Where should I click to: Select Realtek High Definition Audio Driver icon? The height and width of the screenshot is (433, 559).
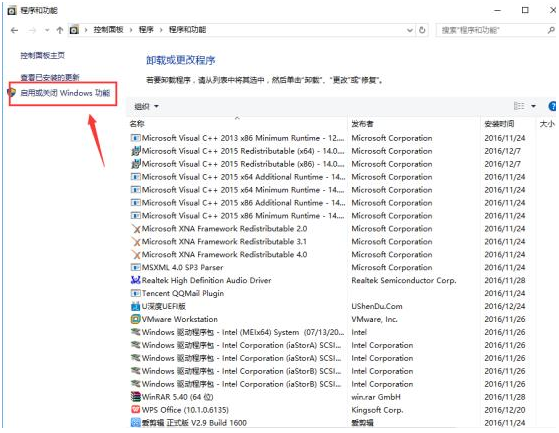click(x=135, y=280)
